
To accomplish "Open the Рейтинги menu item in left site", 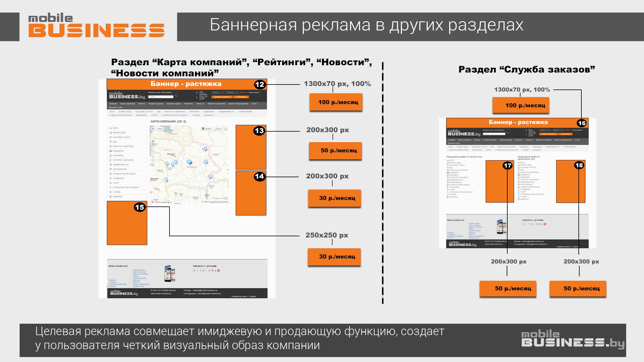I will (188, 104).
